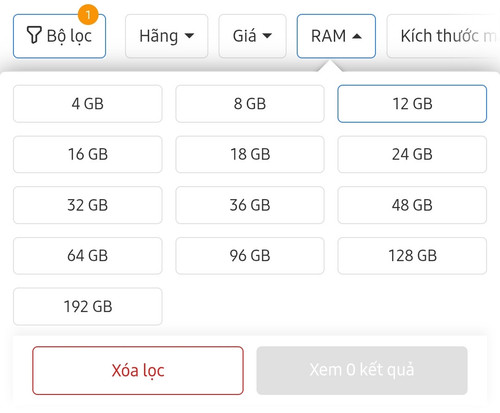Expand the Hãng brand dropdown

[167, 36]
